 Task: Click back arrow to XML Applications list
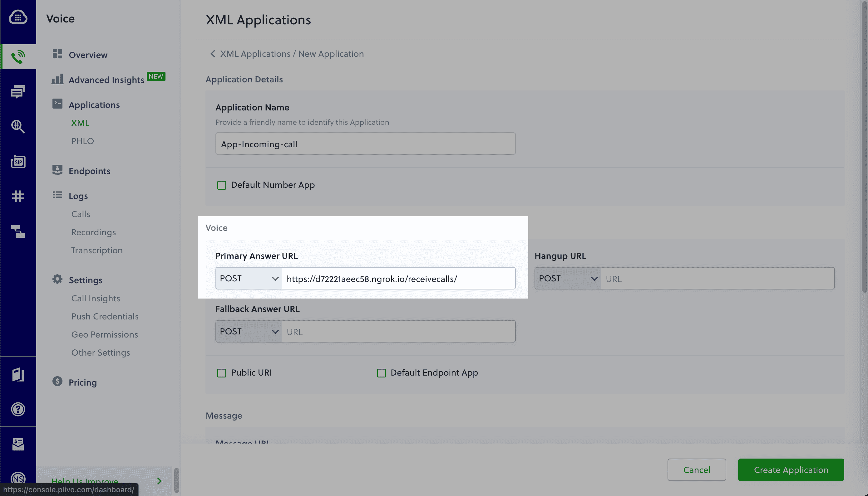[x=213, y=54]
